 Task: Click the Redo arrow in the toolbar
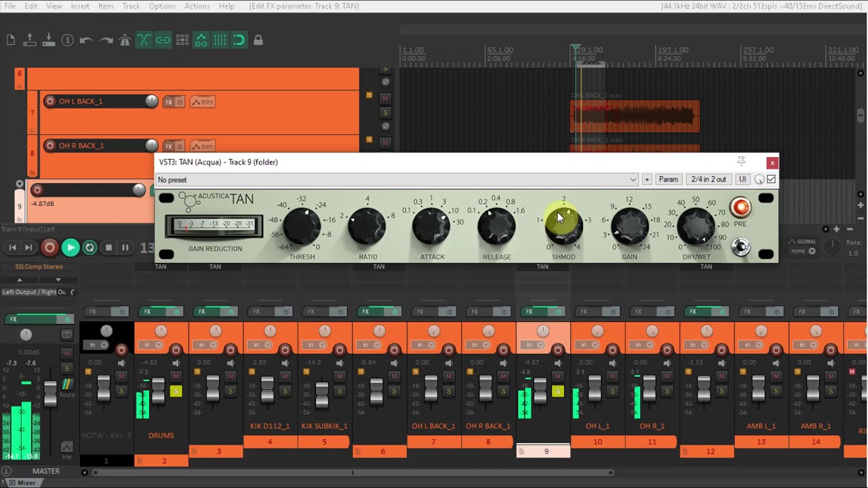pos(106,41)
